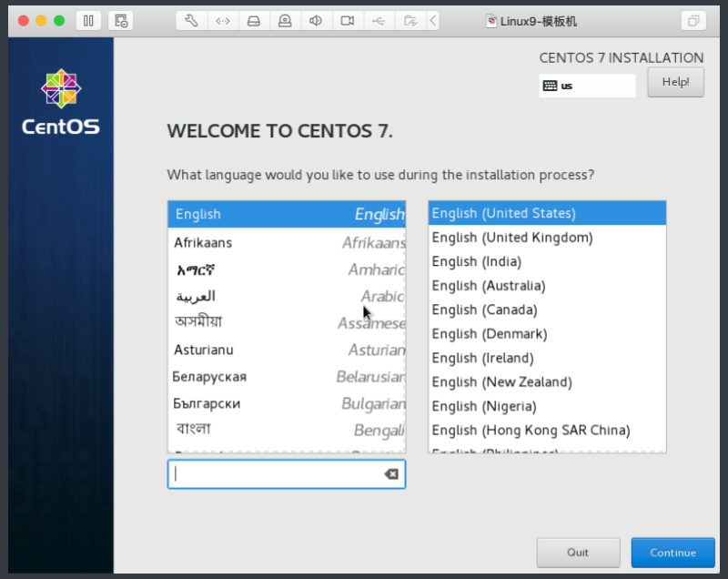
Task: Click the Linux9 window title document icon
Action: [x=491, y=21]
